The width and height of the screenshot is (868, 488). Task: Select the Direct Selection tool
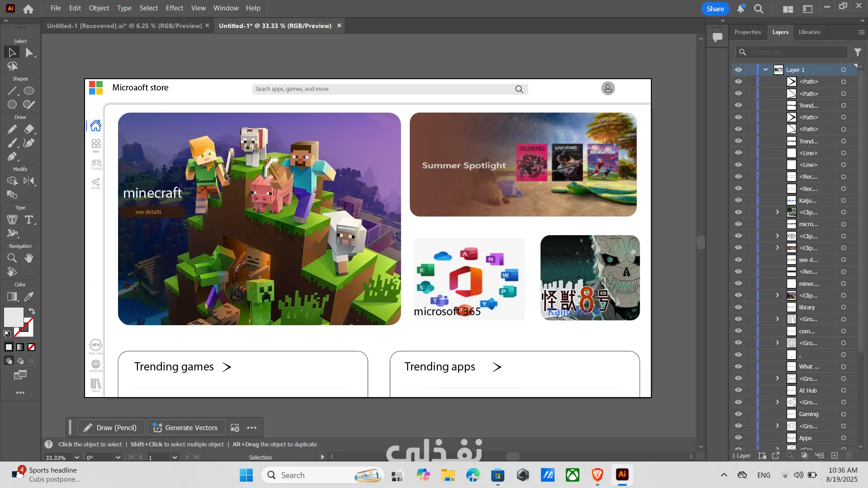coord(29,52)
